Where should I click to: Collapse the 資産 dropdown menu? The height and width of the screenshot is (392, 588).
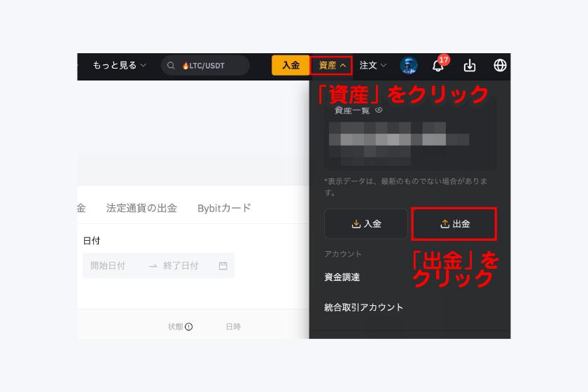click(x=332, y=65)
